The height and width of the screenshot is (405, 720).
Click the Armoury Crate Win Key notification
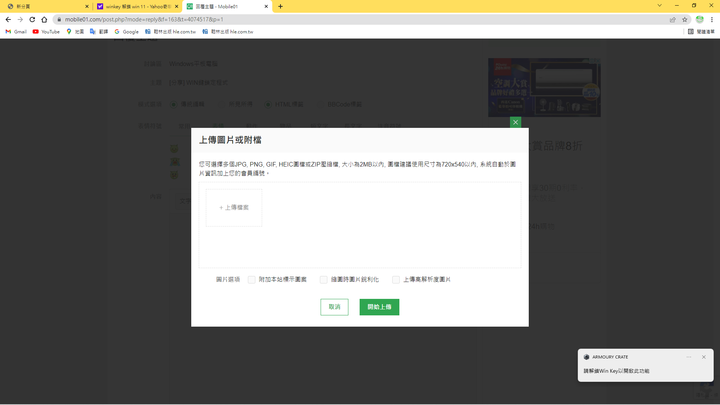click(645, 365)
